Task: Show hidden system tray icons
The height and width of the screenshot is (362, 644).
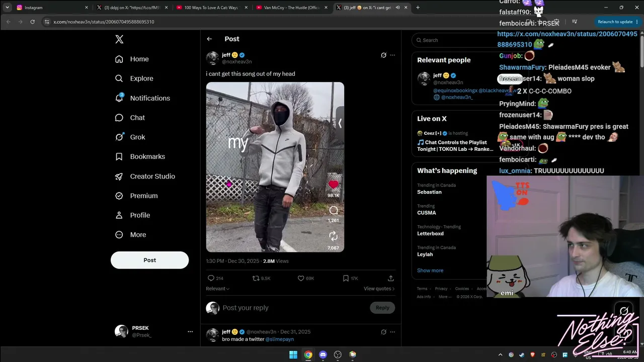Action: click(x=500, y=354)
